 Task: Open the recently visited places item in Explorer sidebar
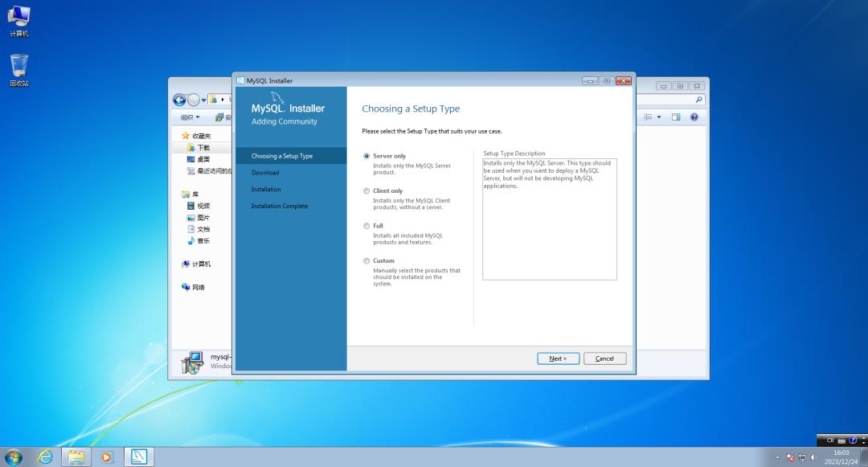coord(209,171)
